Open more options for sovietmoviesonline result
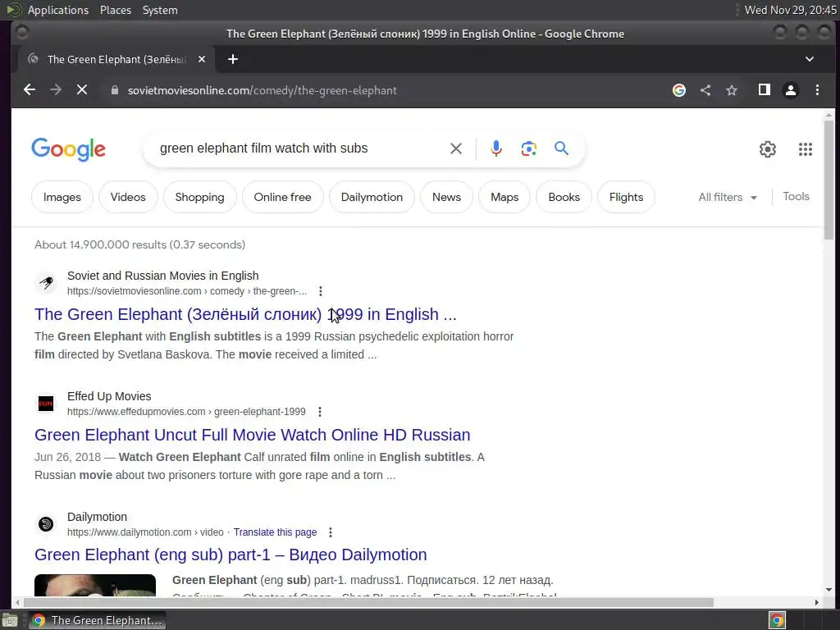This screenshot has height=630, width=840. click(321, 291)
